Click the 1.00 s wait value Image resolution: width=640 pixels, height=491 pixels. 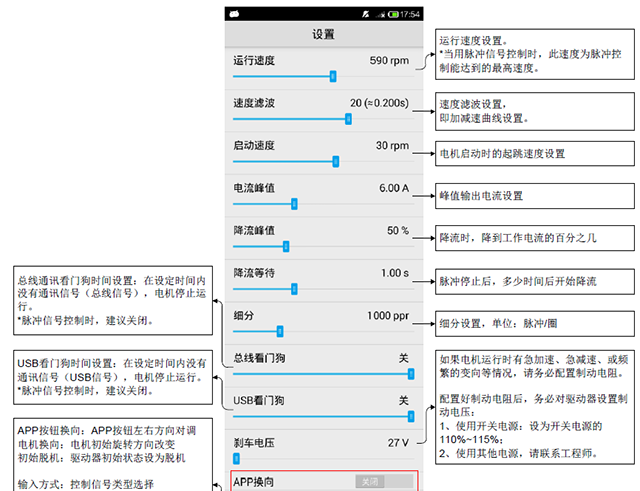pos(395,273)
